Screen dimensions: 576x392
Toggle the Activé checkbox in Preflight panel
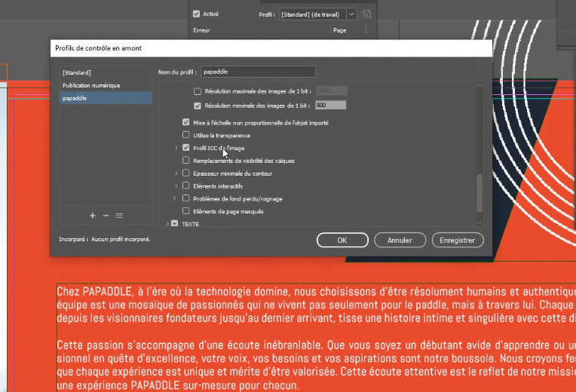[197, 14]
